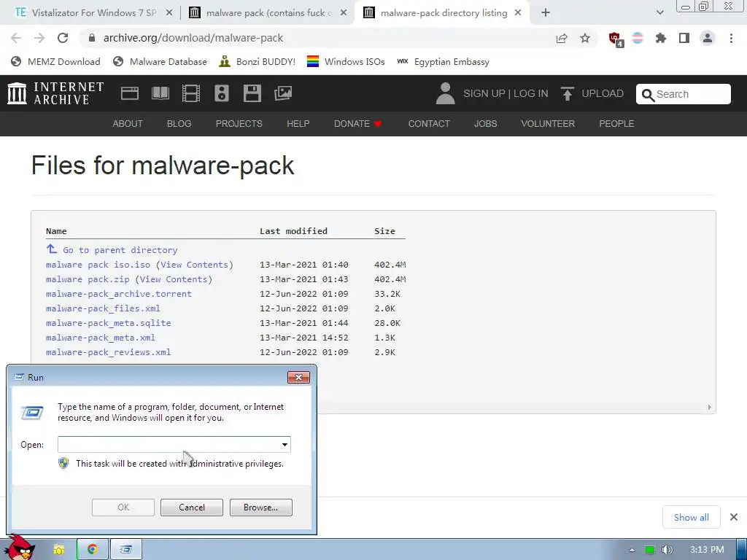Show hidden tray icons arrow
Screen dimensions: 747x560
pos(632,550)
